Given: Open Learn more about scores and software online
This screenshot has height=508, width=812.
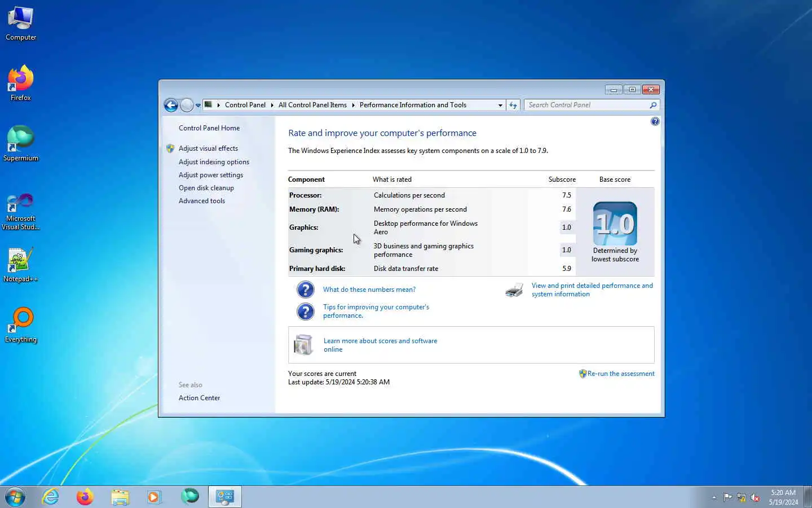Looking at the screenshot, I should pyautogui.click(x=380, y=345).
